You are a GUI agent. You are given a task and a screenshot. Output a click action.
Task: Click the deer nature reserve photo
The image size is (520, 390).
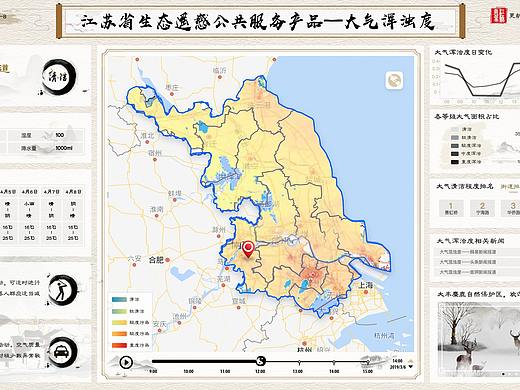479,339
